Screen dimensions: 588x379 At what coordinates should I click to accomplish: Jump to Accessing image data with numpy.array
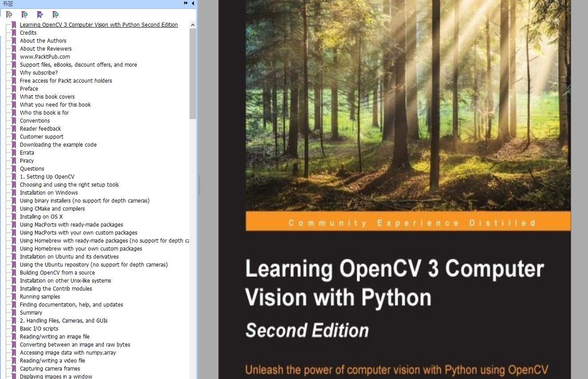tap(68, 353)
